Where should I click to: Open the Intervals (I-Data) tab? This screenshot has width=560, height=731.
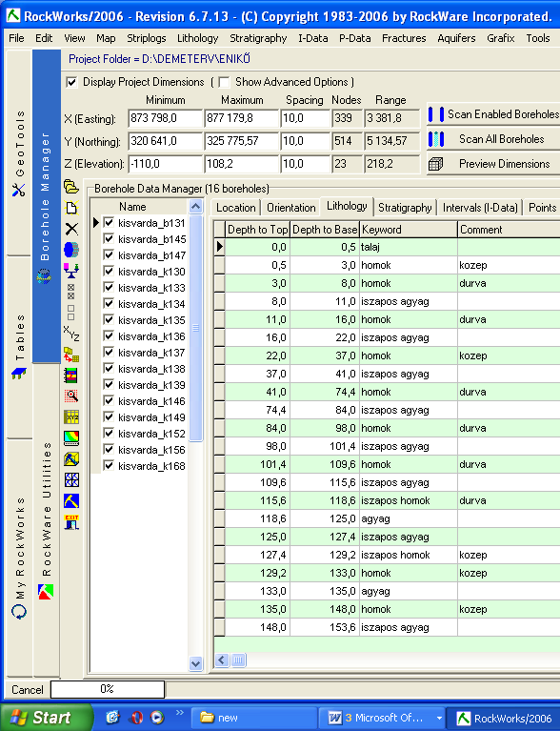(480, 208)
